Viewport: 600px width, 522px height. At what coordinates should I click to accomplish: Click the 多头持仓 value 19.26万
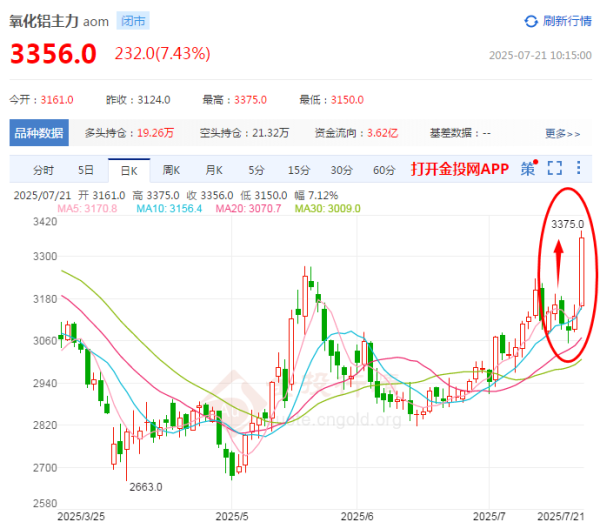coord(155,133)
